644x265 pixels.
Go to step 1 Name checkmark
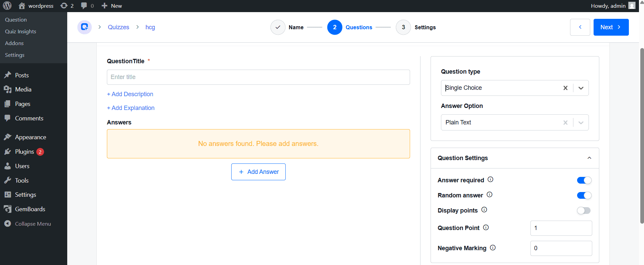tap(278, 27)
